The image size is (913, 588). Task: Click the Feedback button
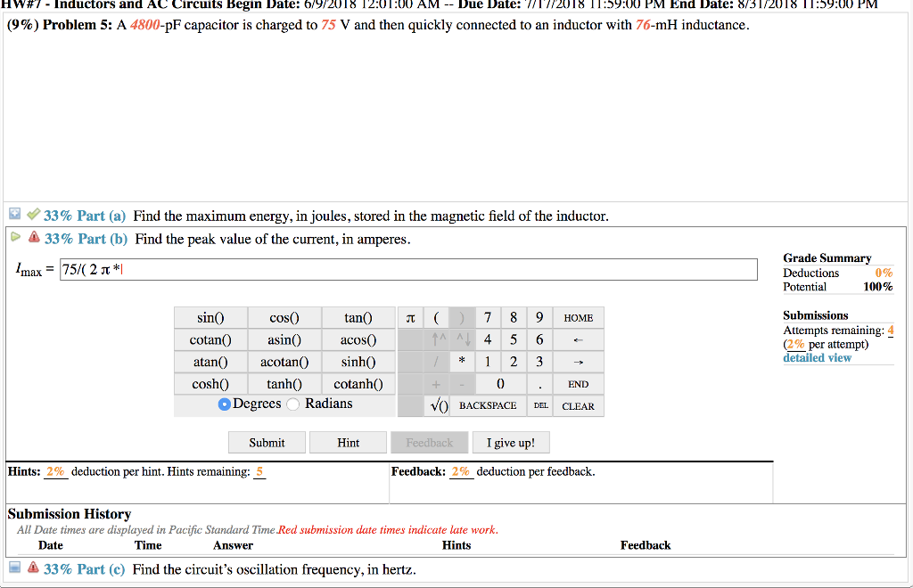(x=429, y=443)
